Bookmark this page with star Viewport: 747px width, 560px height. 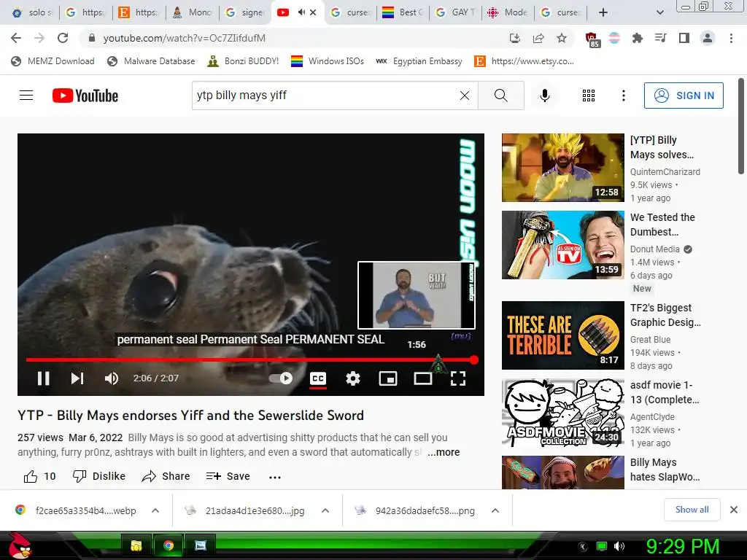coord(562,38)
